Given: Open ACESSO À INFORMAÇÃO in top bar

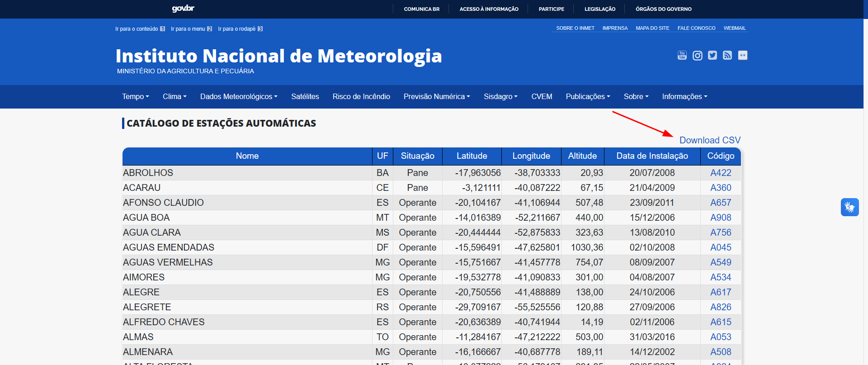Looking at the screenshot, I should [x=489, y=9].
